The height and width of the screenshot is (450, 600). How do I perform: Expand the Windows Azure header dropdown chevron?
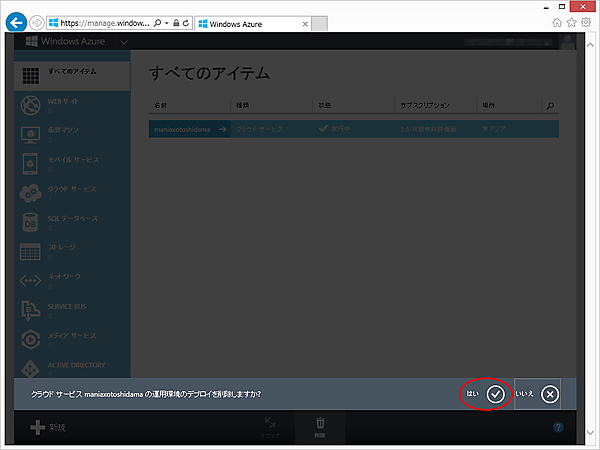124,42
